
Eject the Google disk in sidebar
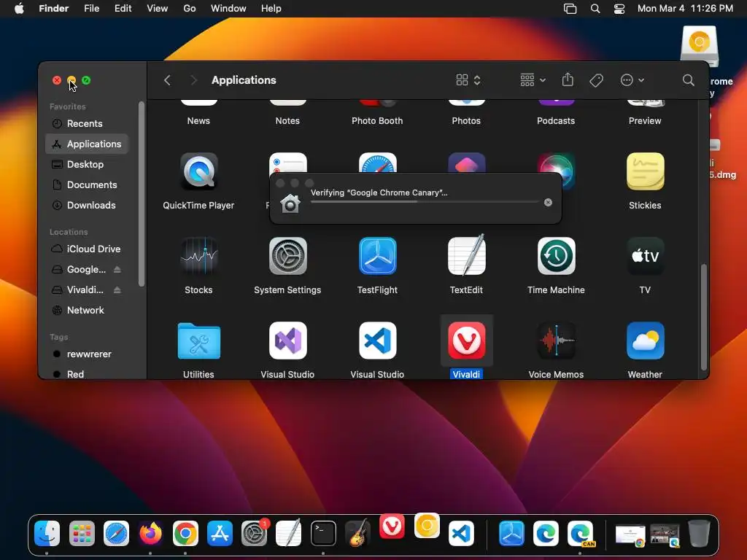point(117,270)
